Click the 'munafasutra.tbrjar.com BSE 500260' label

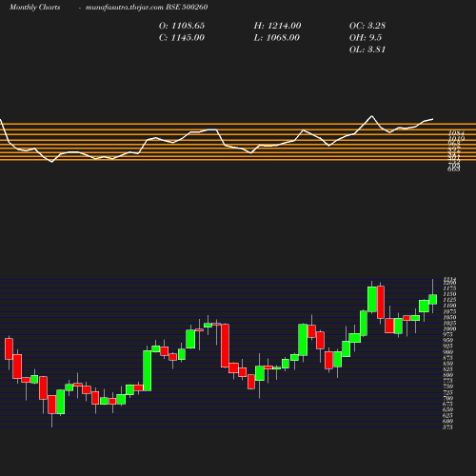(x=147, y=7)
